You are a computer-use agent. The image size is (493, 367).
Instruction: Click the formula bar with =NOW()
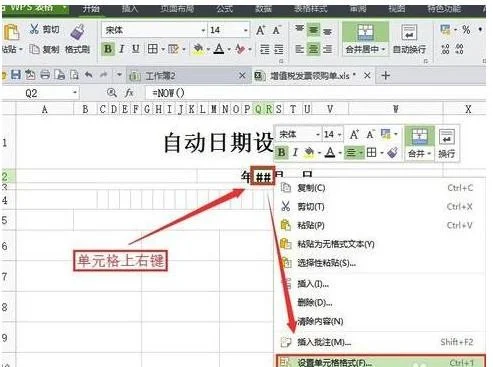click(x=315, y=93)
